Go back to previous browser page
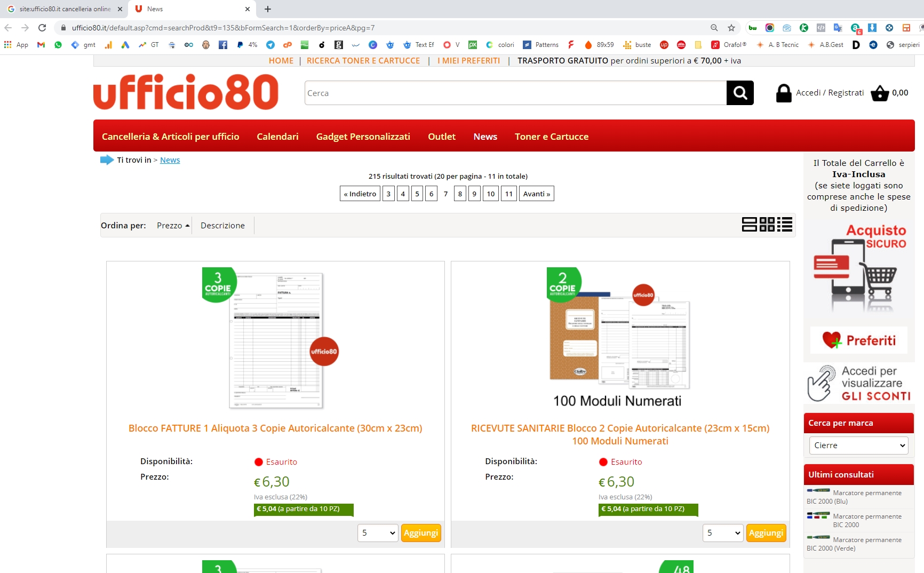924x573 pixels. tap(8, 28)
